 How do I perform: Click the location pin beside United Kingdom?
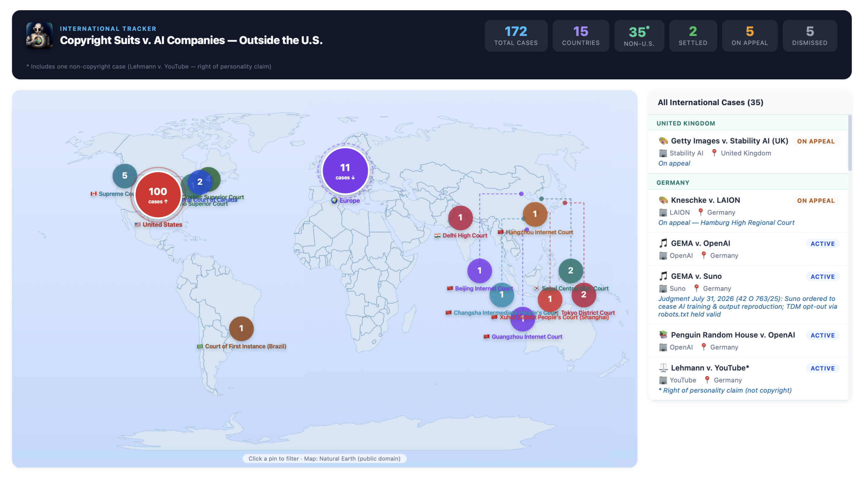tap(714, 153)
